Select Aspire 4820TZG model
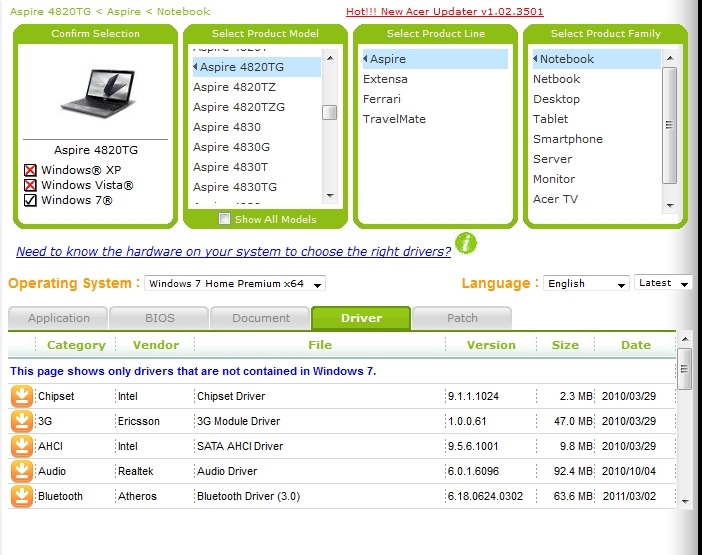The width and height of the screenshot is (702, 555). point(239,107)
